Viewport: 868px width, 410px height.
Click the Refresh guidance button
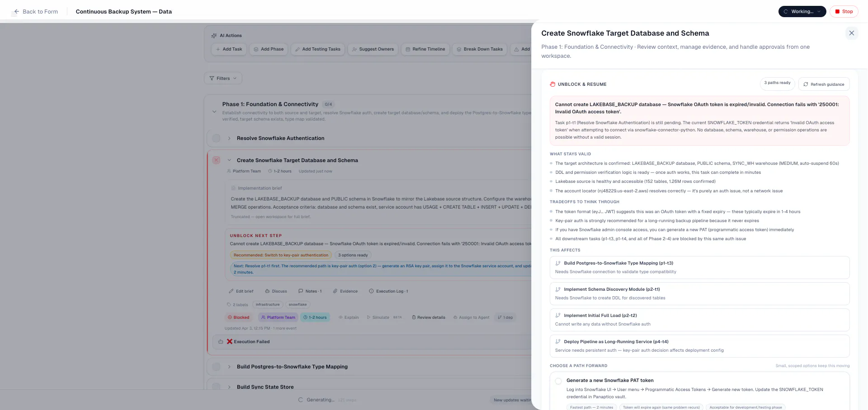pyautogui.click(x=824, y=84)
